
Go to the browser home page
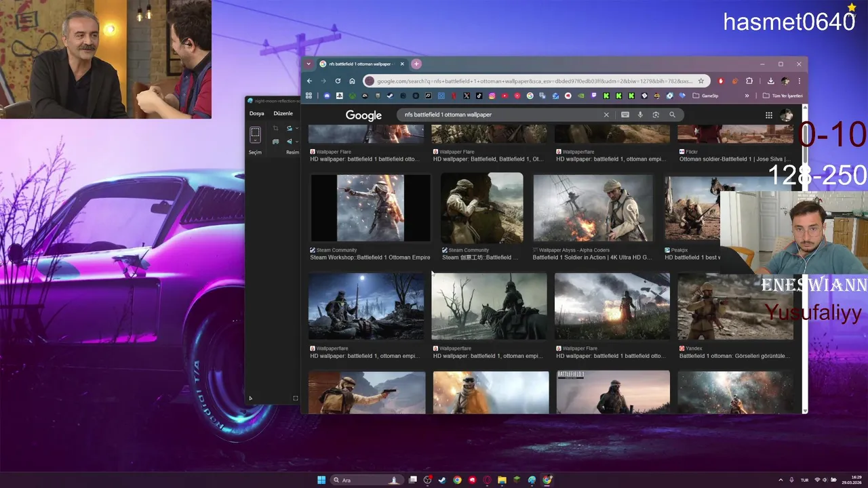tap(352, 81)
